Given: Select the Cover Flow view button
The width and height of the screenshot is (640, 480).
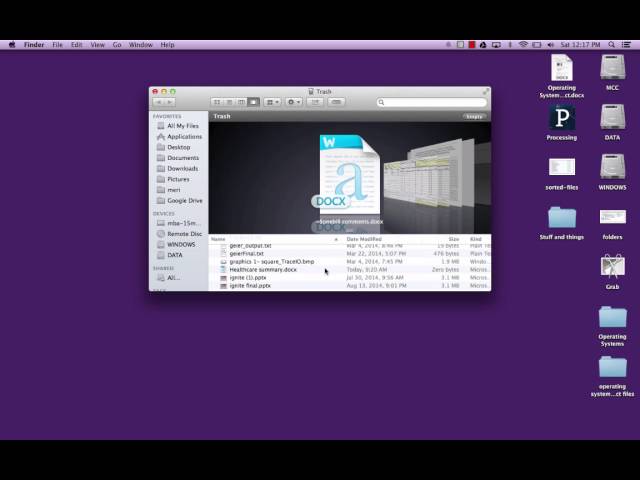Looking at the screenshot, I should 253,102.
